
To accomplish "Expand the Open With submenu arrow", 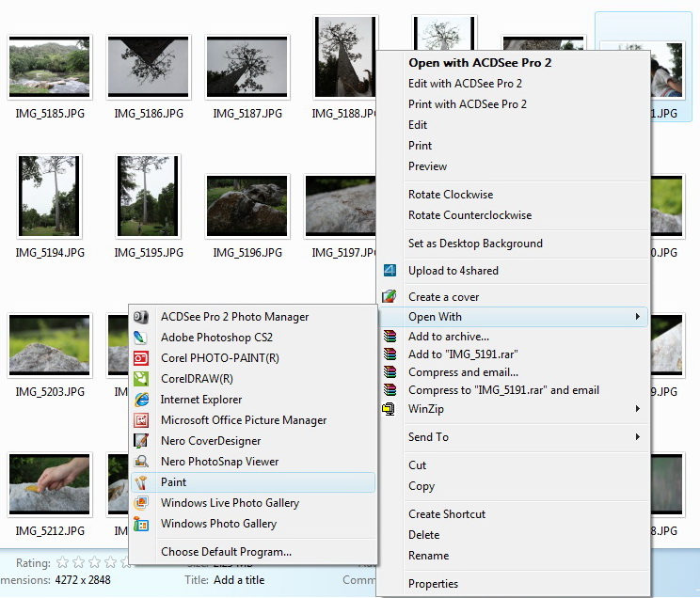I will click(x=638, y=317).
